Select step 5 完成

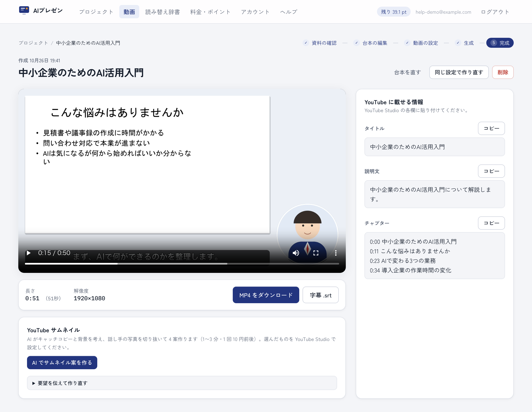click(x=500, y=43)
